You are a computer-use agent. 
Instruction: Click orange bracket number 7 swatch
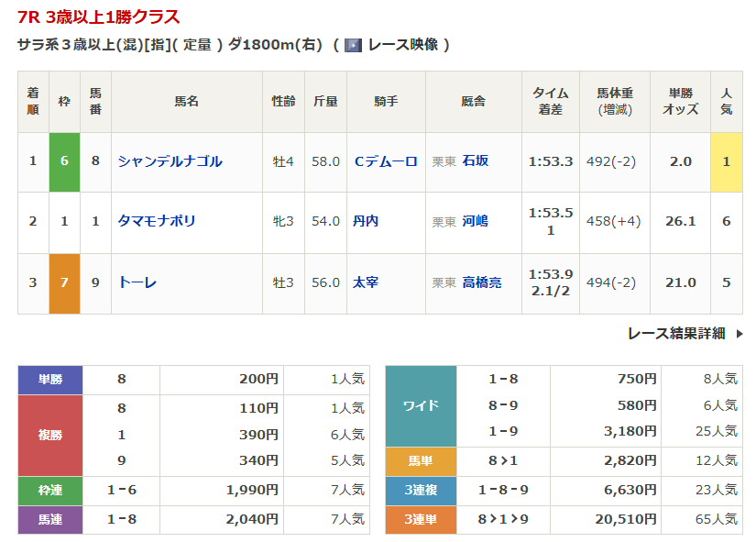[64, 282]
